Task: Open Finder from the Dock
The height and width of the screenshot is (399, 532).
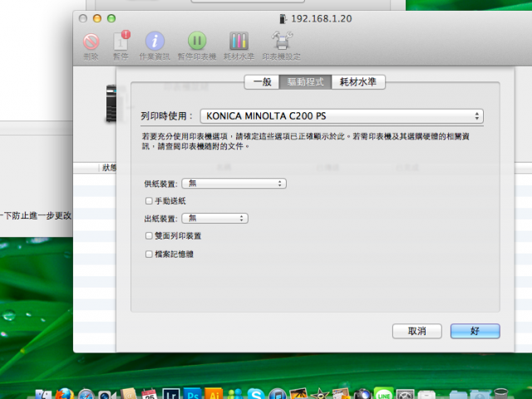Action: tap(44, 394)
